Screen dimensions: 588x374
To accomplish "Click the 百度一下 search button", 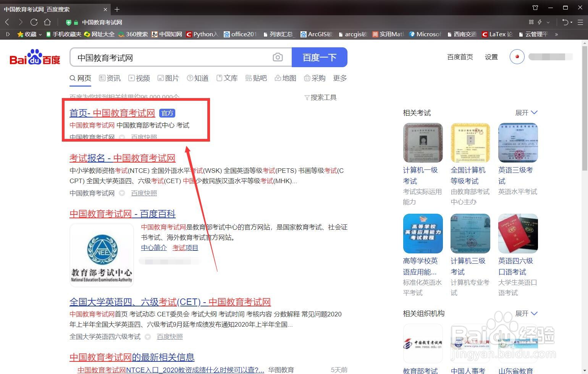I will [320, 57].
